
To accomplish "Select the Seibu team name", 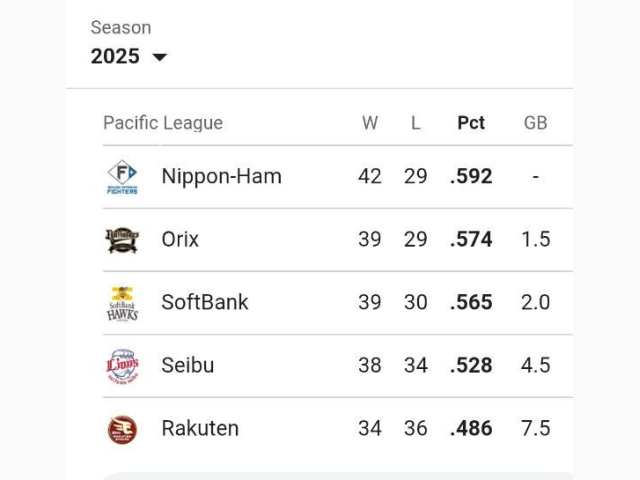I will [188, 365].
